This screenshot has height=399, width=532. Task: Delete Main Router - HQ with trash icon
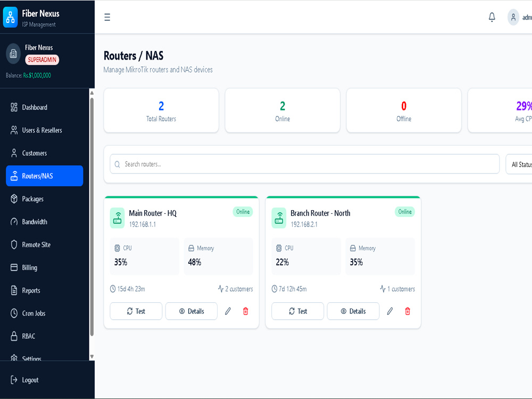(x=246, y=311)
